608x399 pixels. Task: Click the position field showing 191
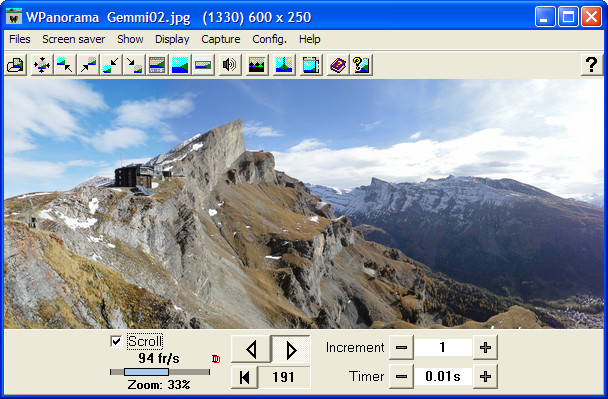(x=284, y=377)
